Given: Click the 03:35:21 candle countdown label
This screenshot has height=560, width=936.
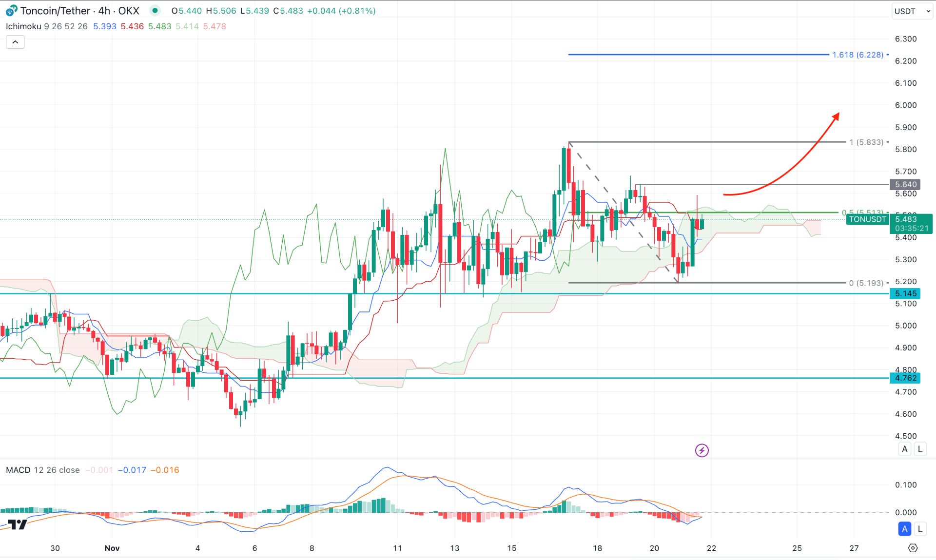Looking at the screenshot, I should click(x=912, y=228).
